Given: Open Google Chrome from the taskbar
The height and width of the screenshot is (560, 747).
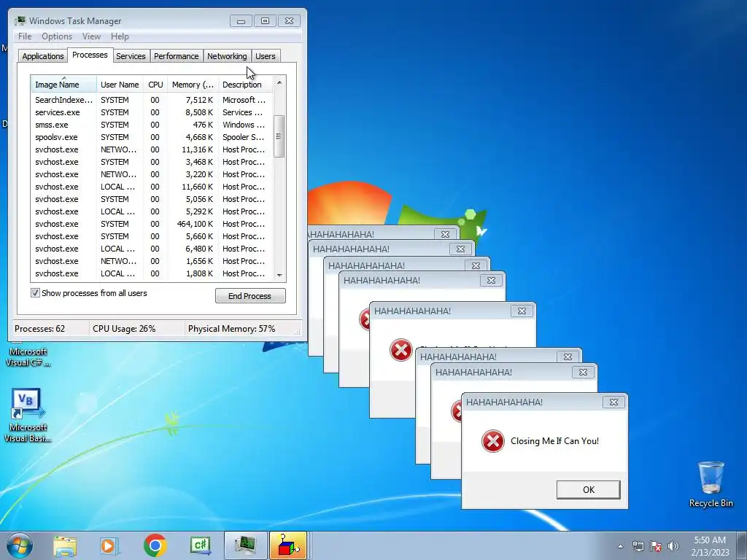Looking at the screenshot, I should point(155,545).
